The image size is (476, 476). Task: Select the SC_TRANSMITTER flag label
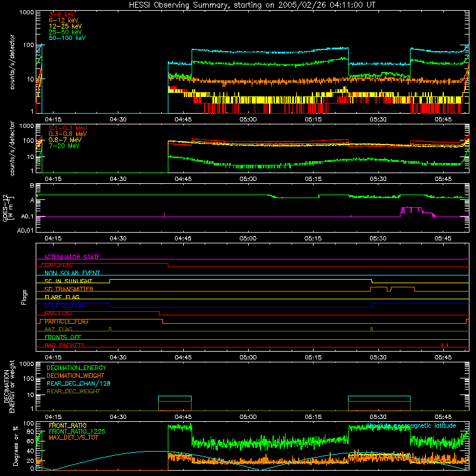click(69, 289)
